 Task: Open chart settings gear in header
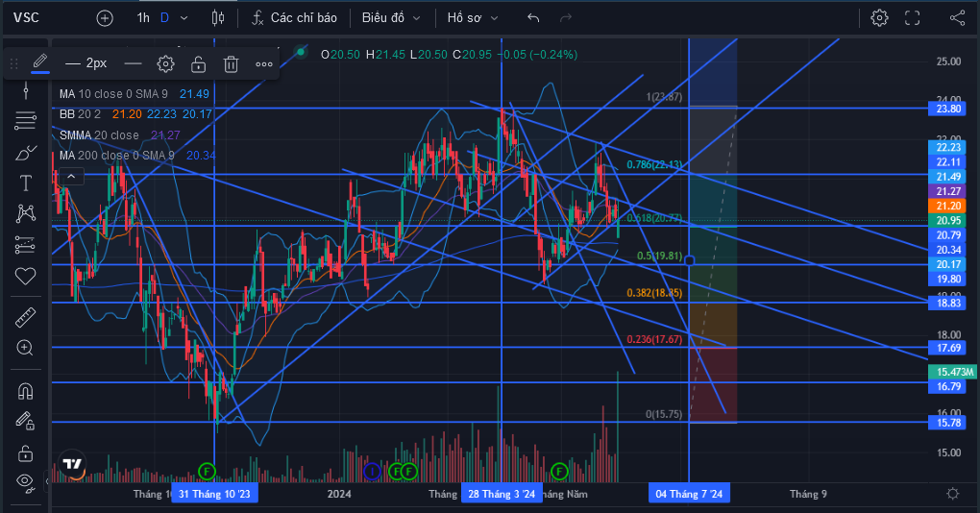click(879, 18)
